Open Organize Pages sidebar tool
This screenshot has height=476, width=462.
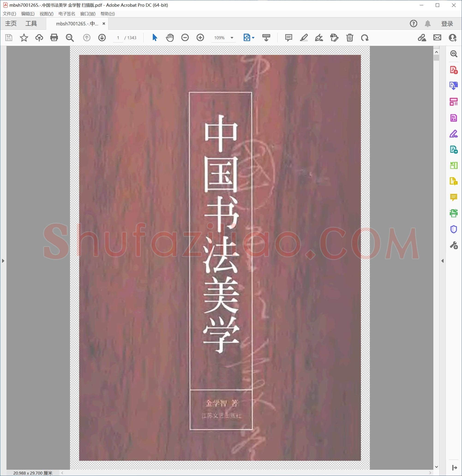click(453, 166)
